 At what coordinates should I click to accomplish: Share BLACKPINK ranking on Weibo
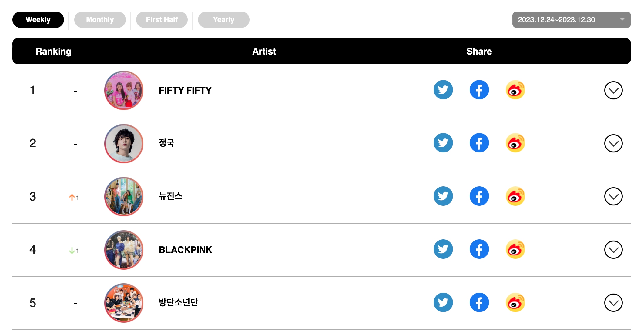pos(515,249)
